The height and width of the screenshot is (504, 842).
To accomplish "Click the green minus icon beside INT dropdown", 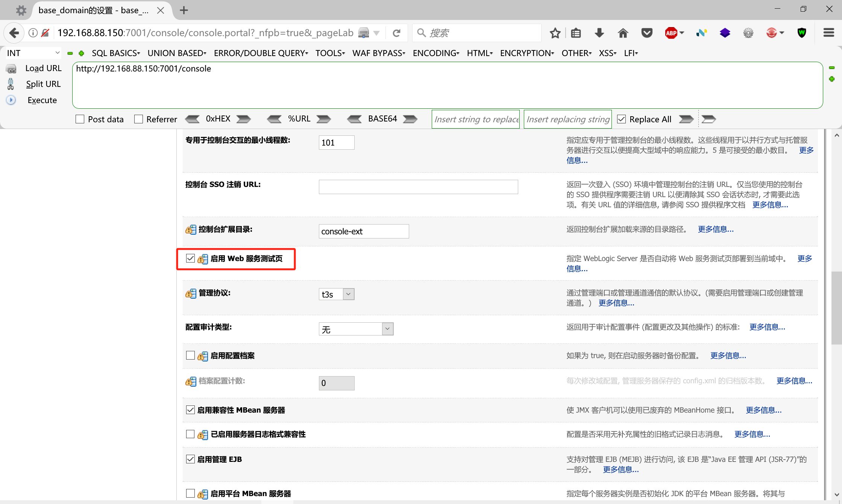I will point(70,53).
